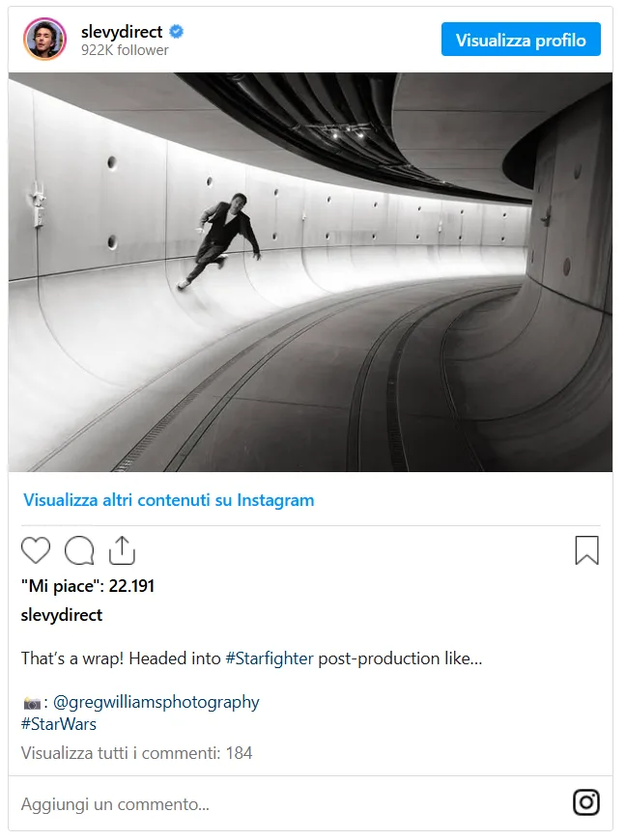Viewport: 626px width, 840px height.
Task: Click the Visualizza profilo button
Action: [x=521, y=40]
